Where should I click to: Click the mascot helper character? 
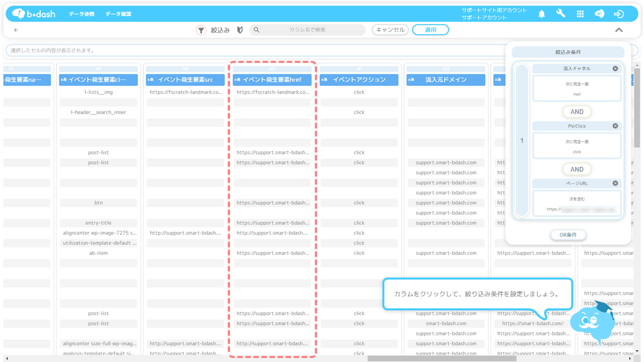click(x=593, y=322)
